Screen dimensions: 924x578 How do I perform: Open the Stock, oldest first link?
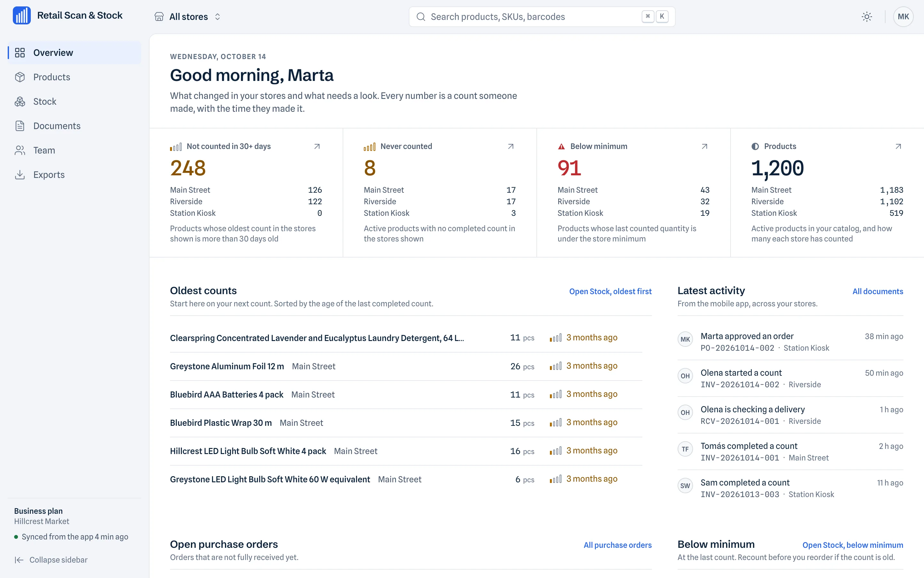[x=610, y=291]
